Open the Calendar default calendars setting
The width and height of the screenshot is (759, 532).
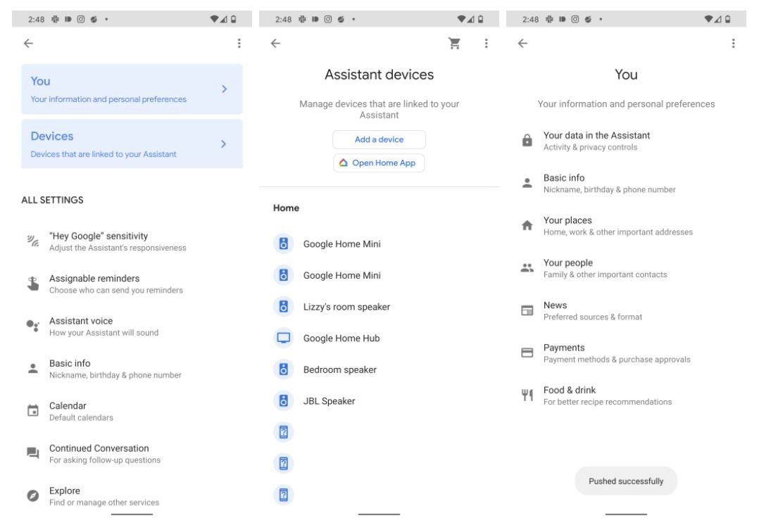coord(80,411)
